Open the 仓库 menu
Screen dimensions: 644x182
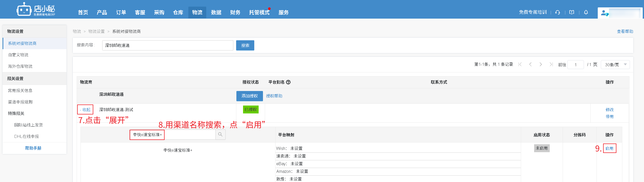click(178, 12)
